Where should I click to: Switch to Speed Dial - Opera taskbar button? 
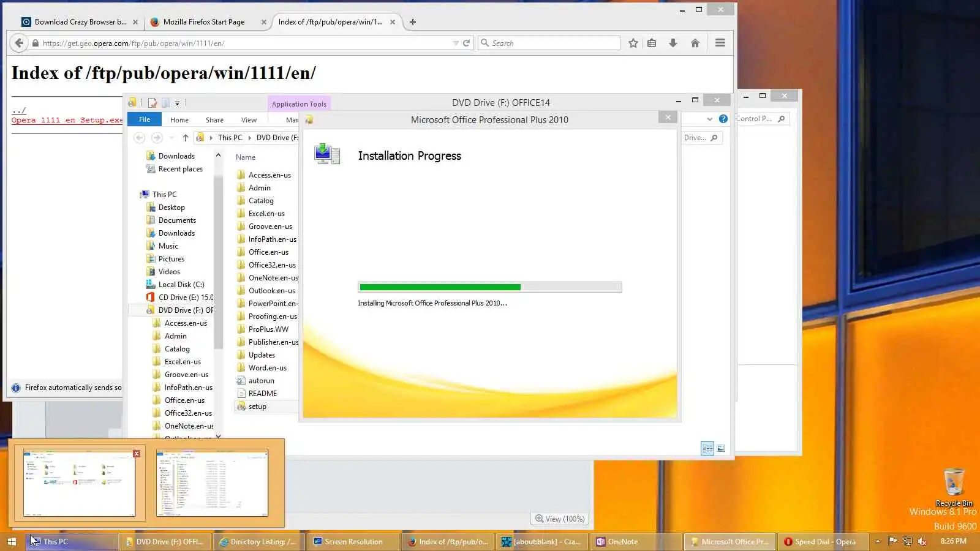(x=824, y=542)
